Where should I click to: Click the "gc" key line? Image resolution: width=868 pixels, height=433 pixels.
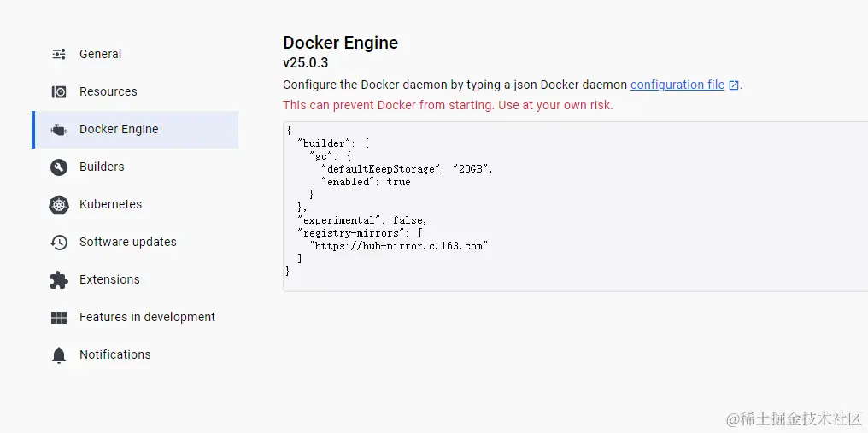pos(330,156)
